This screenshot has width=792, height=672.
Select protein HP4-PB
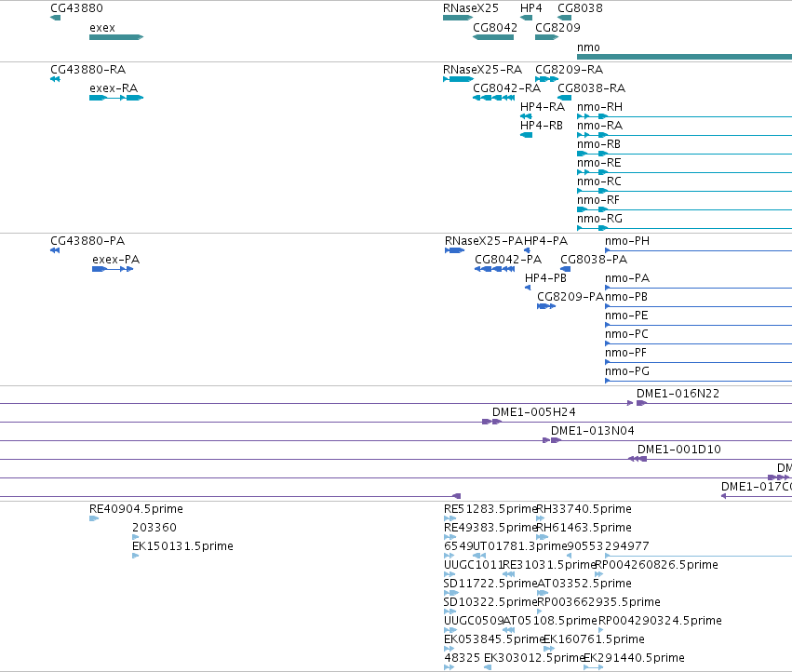pos(545,278)
